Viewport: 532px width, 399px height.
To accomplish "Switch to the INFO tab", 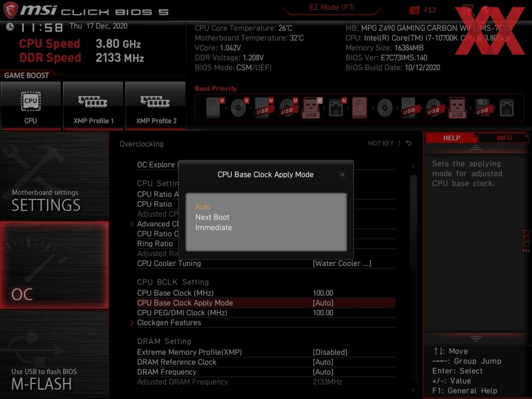I will 504,138.
